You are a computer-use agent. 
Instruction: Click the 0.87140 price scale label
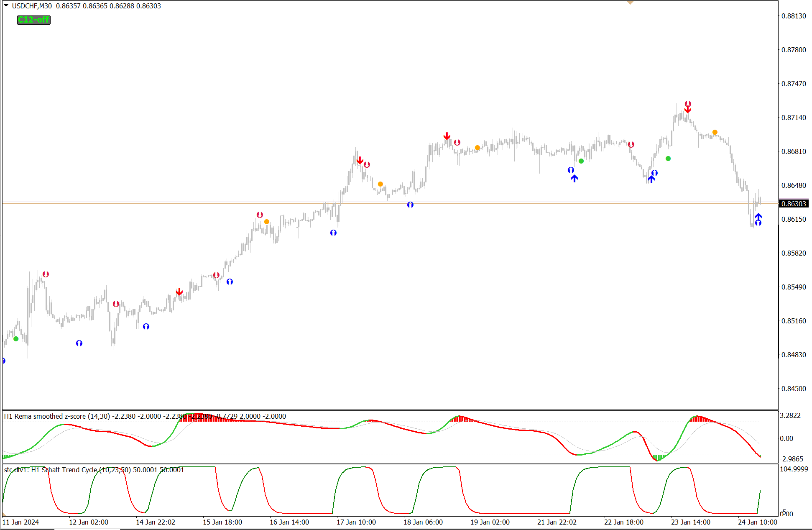click(794, 118)
